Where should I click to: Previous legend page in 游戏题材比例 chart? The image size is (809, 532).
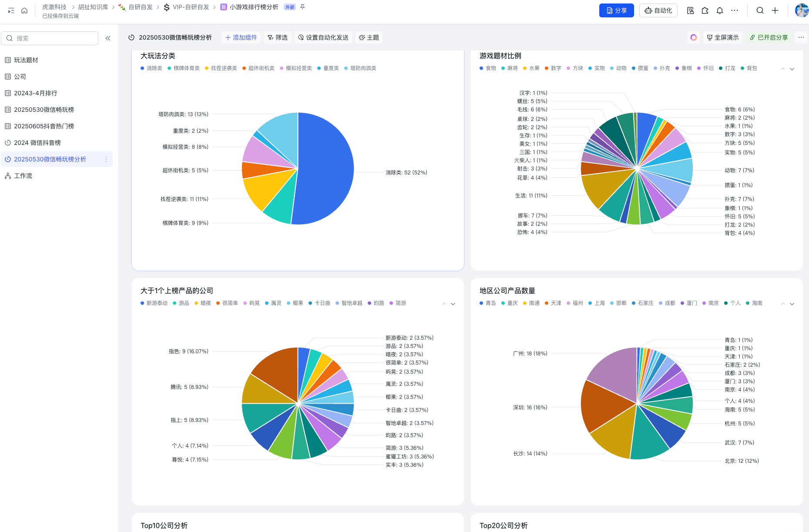tap(783, 69)
